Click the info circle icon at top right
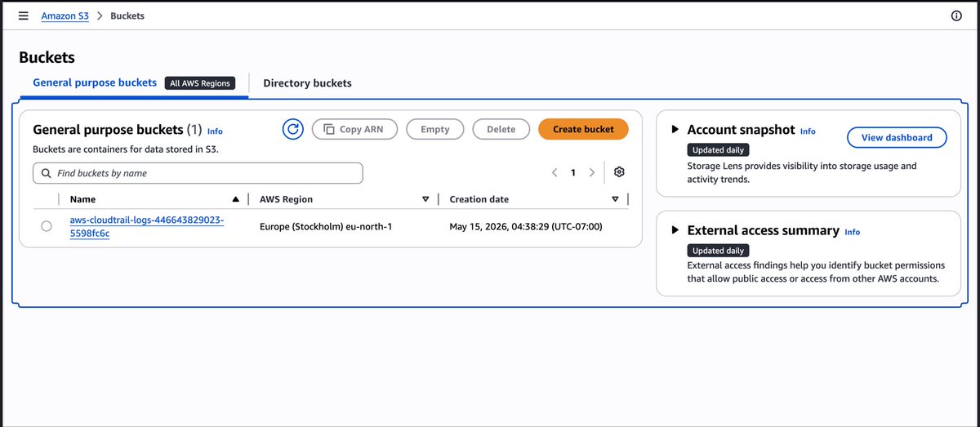 tap(956, 16)
